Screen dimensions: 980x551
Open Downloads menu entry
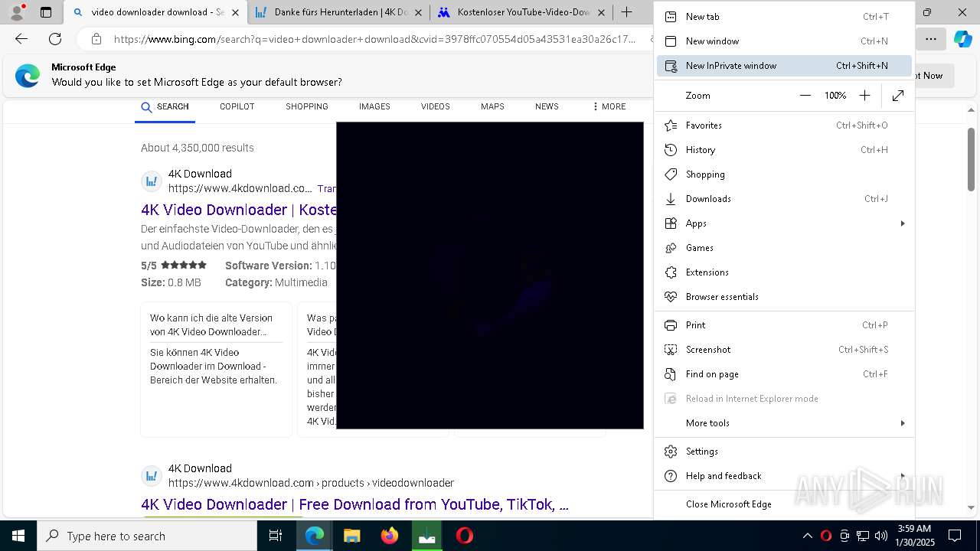[x=784, y=199]
